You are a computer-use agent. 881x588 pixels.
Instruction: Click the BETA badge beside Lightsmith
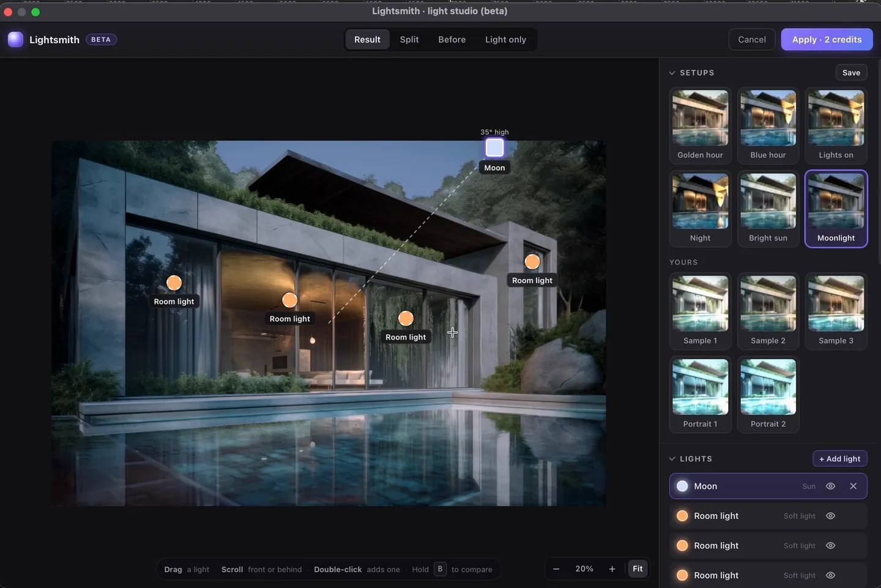point(101,40)
